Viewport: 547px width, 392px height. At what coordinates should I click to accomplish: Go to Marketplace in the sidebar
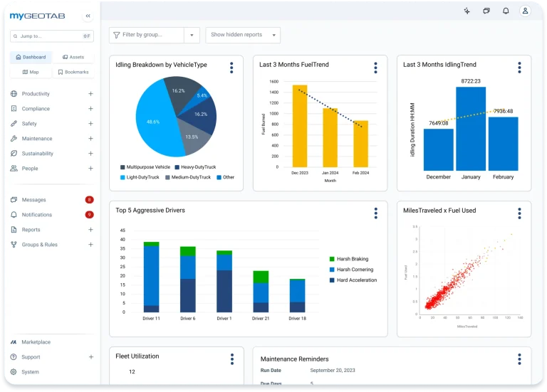[36, 342]
